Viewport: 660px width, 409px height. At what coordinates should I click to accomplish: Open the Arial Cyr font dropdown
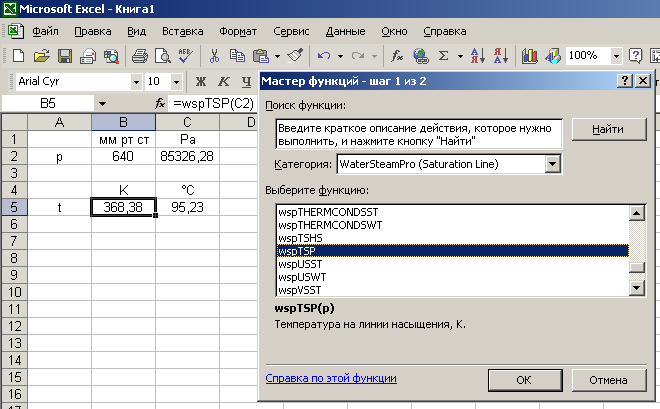point(136,82)
